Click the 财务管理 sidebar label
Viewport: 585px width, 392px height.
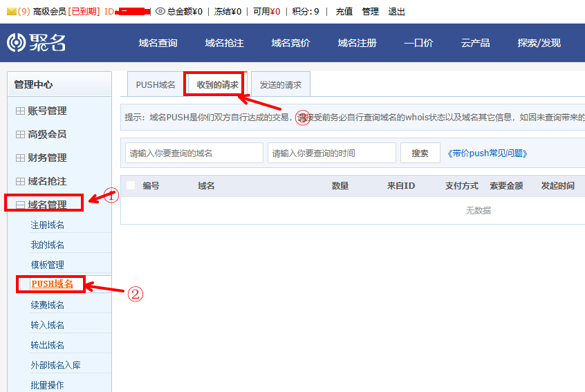click(47, 158)
